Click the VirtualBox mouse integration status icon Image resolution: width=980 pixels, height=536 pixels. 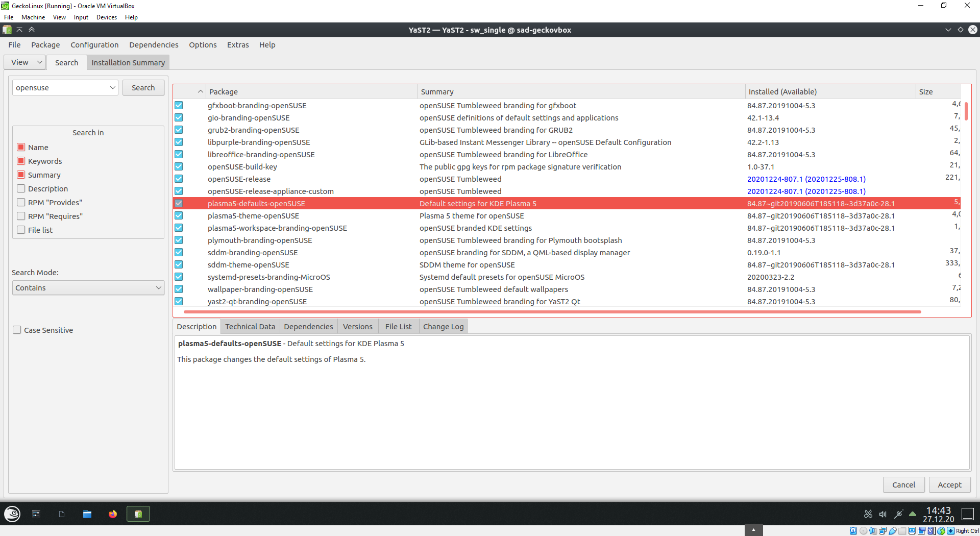coord(941,531)
